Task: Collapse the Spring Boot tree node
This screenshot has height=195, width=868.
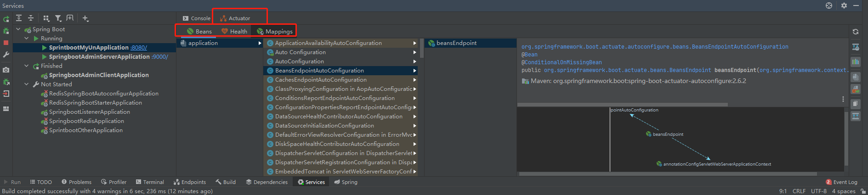Action: [x=18, y=29]
